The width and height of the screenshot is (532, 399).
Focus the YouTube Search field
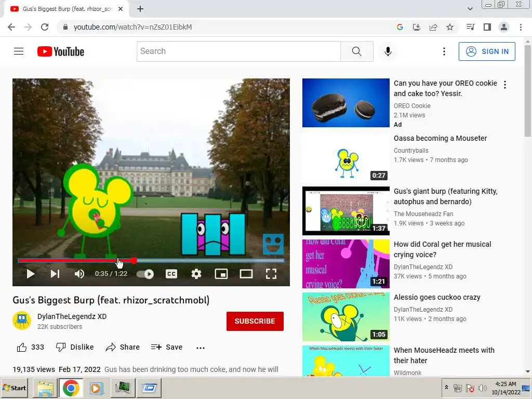(x=239, y=51)
